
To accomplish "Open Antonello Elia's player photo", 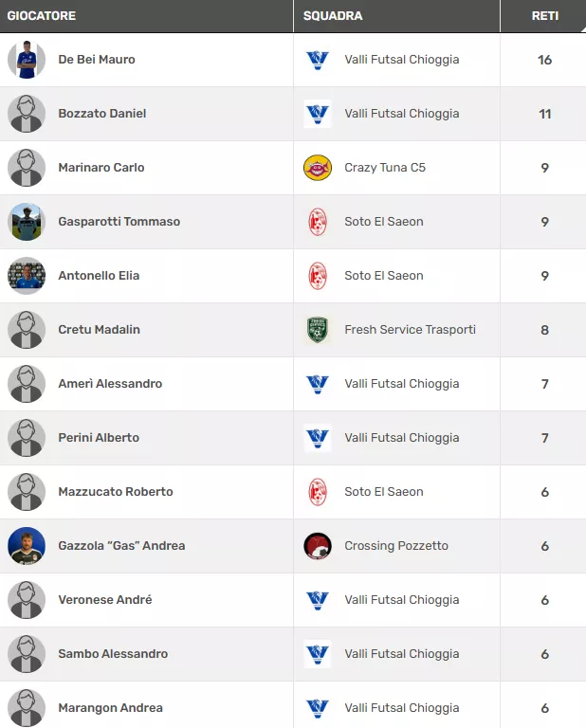I will (x=27, y=276).
